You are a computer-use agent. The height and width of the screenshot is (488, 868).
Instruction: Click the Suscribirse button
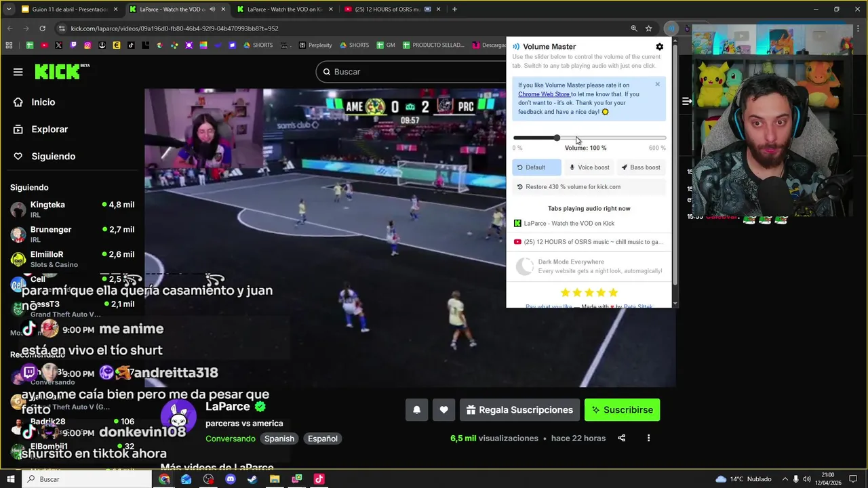coord(622,410)
